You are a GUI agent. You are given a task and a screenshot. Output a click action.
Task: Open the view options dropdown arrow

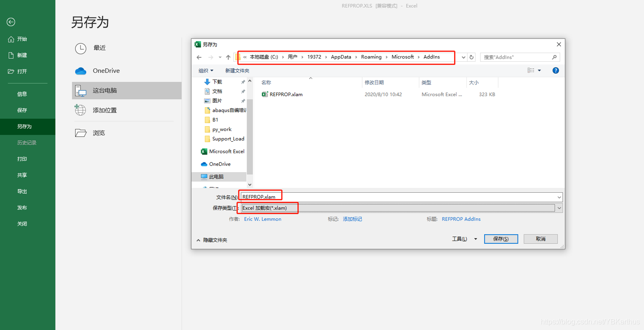pyautogui.click(x=539, y=71)
